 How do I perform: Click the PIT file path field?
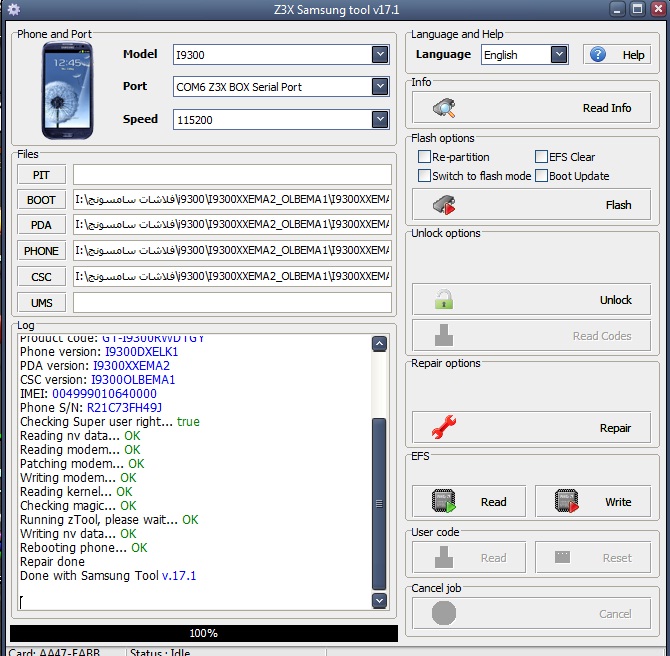(232, 175)
